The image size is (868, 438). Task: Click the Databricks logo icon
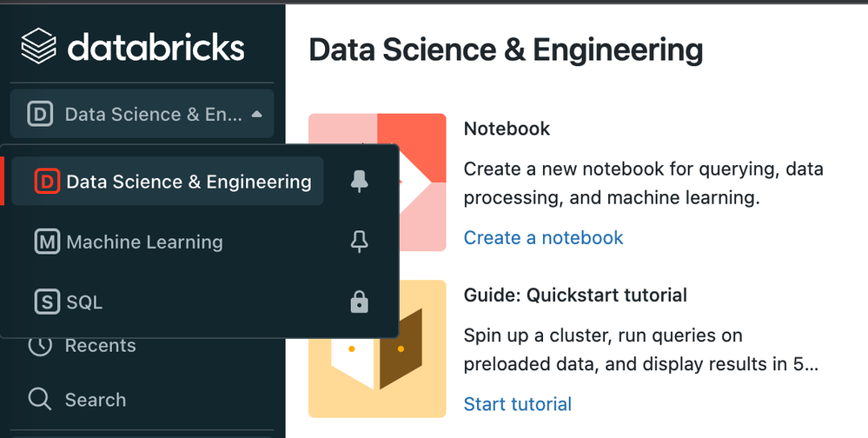tap(38, 46)
